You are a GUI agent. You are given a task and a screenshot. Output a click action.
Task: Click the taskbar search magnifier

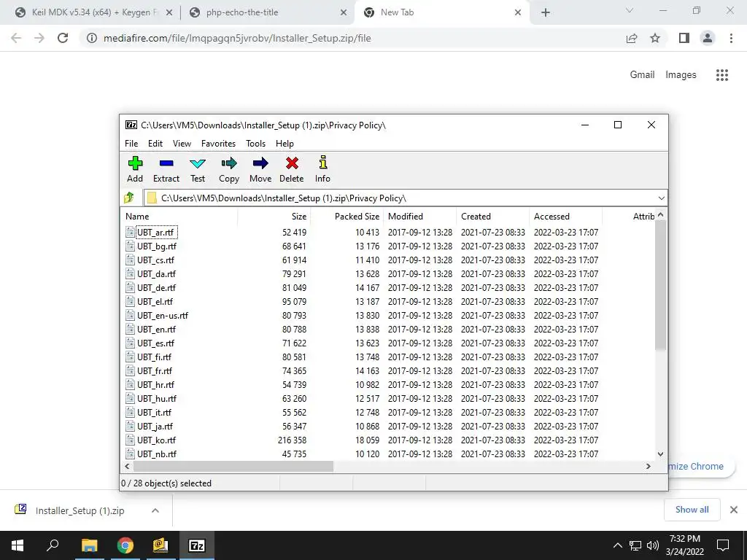pyautogui.click(x=53, y=545)
